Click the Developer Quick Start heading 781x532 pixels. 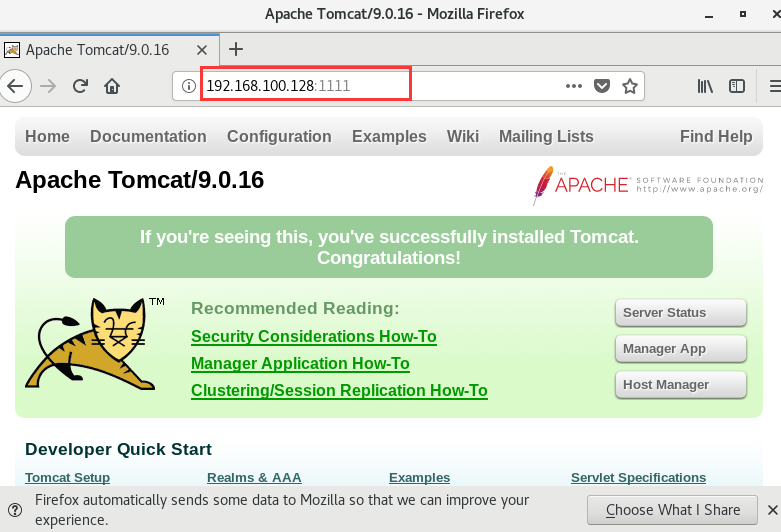[x=119, y=449]
